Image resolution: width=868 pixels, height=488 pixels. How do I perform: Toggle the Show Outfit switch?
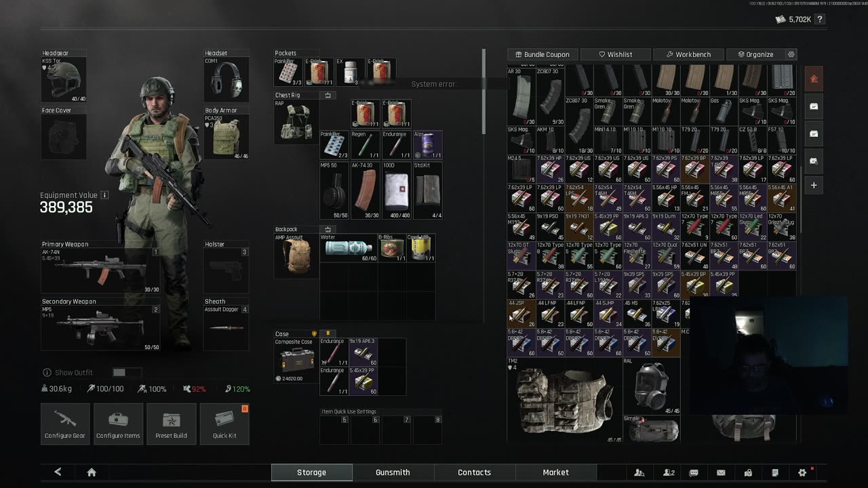tap(127, 373)
